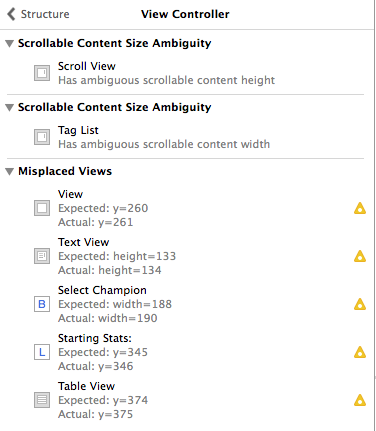
Task: Click the View item's square icon
Action: (x=42, y=208)
